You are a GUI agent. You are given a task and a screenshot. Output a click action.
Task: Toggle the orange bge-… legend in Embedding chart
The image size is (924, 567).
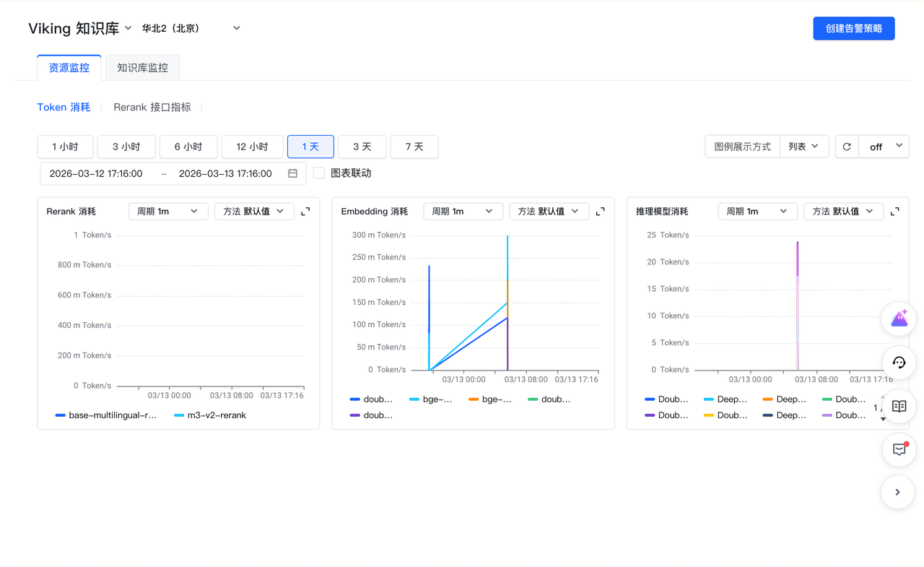(490, 399)
